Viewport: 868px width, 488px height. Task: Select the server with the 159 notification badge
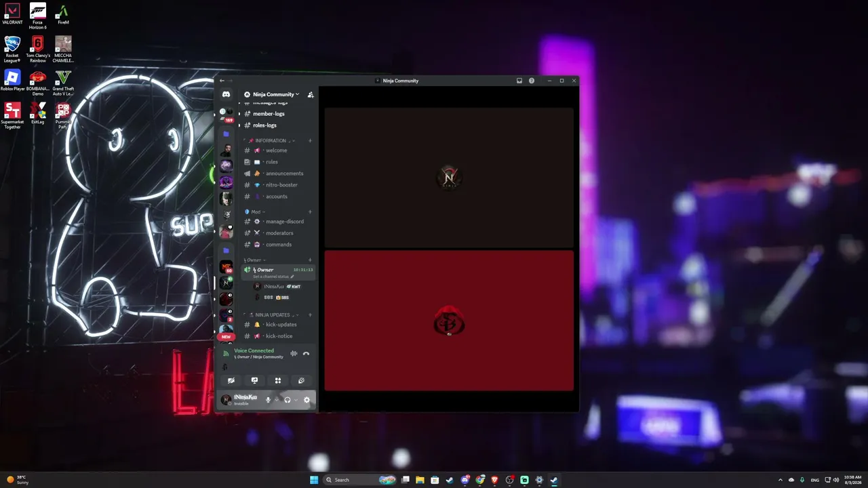pyautogui.click(x=226, y=114)
